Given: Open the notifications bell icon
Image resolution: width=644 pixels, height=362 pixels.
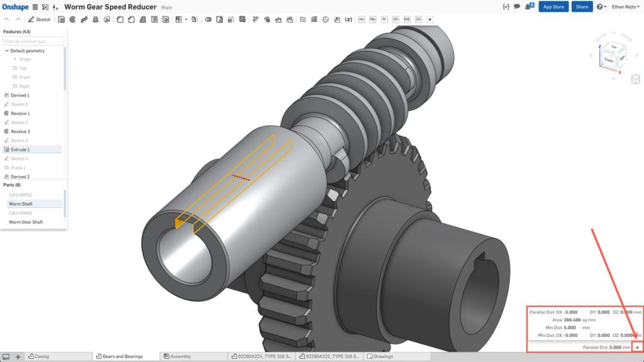Looking at the screenshot, I should [529, 6].
